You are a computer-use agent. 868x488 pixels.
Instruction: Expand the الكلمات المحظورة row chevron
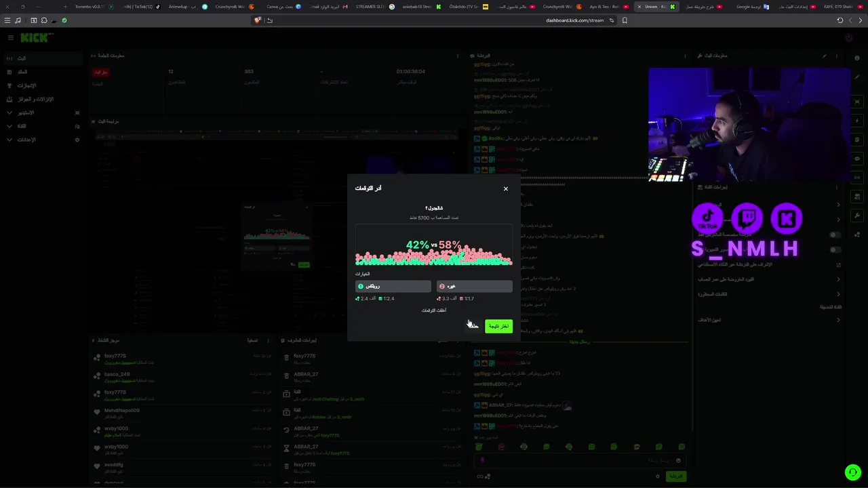point(838,294)
